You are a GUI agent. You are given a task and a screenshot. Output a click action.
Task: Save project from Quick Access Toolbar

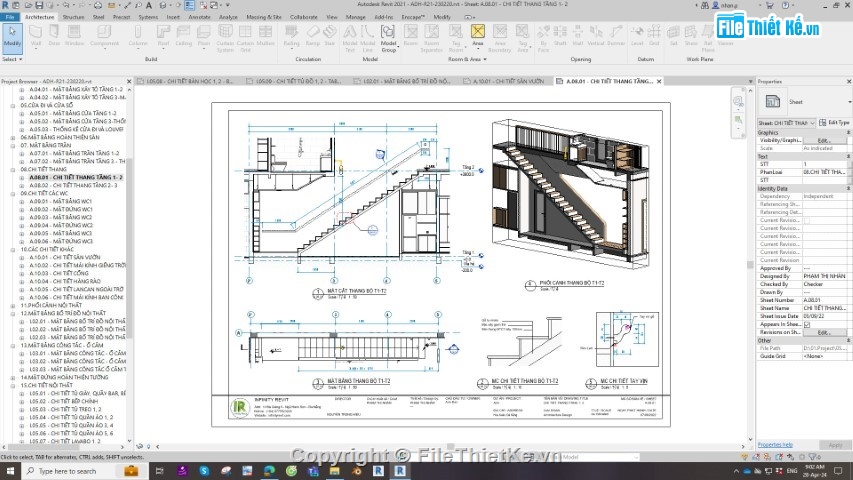pos(39,5)
